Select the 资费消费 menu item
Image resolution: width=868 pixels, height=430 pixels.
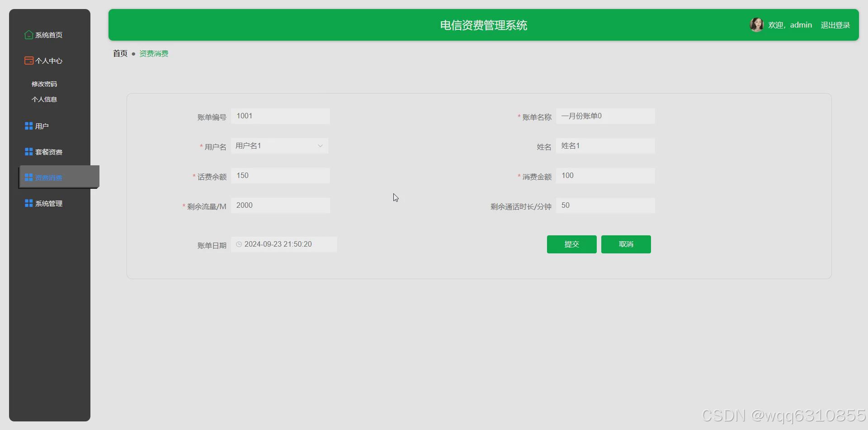pyautogui.click(x=59, y=177)
